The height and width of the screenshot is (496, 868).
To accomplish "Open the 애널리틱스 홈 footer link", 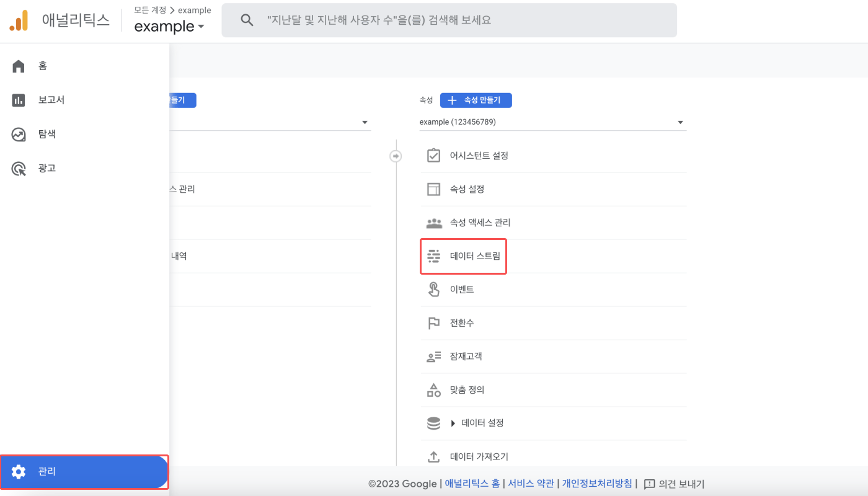I will click(472, 484).
